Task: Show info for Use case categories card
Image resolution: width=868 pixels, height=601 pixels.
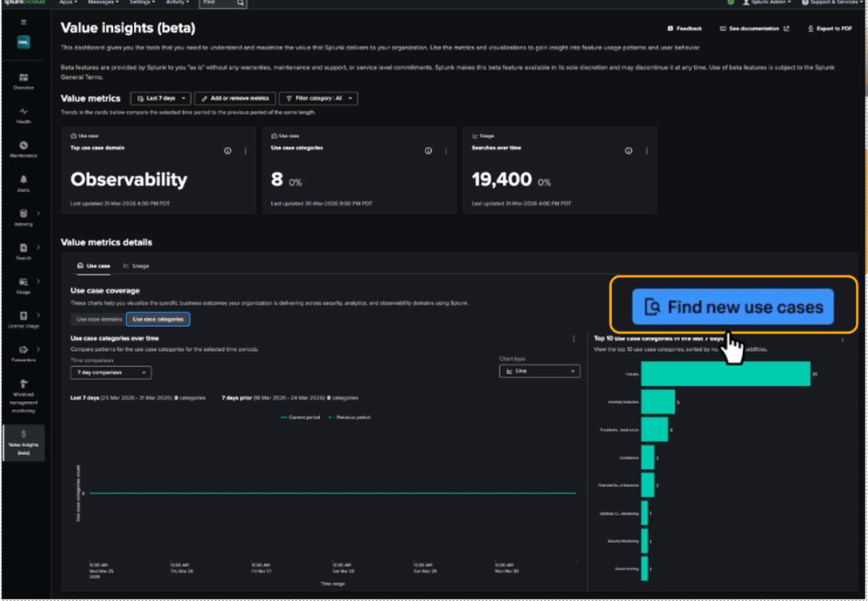Action: click(427, 150)
